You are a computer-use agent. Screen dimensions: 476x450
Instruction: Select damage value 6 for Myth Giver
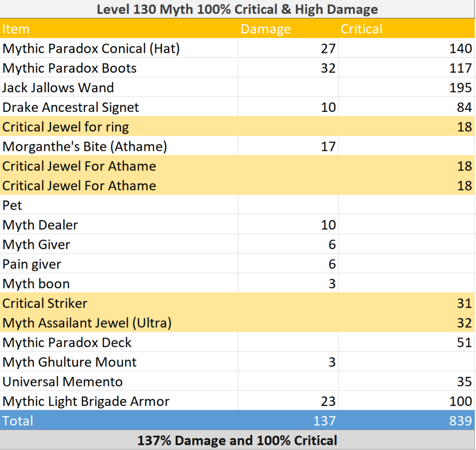[288, 244]
